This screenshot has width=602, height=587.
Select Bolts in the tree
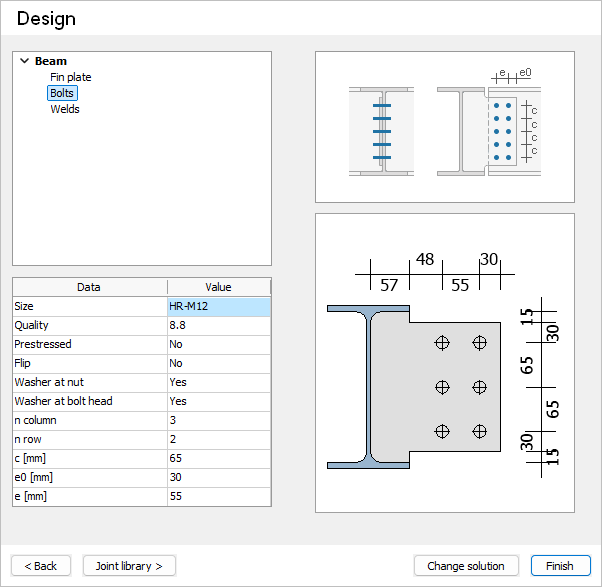[62, 93]
